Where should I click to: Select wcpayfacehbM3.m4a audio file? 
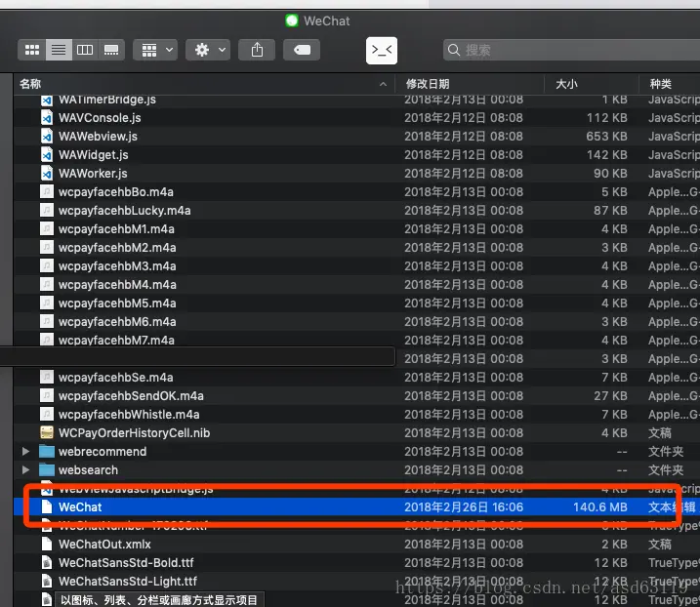point(117,266)
